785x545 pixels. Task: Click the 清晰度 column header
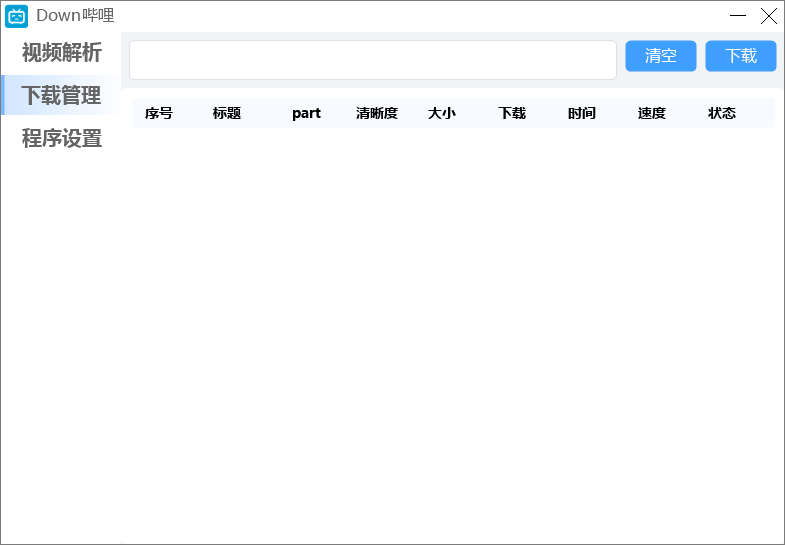377,113
